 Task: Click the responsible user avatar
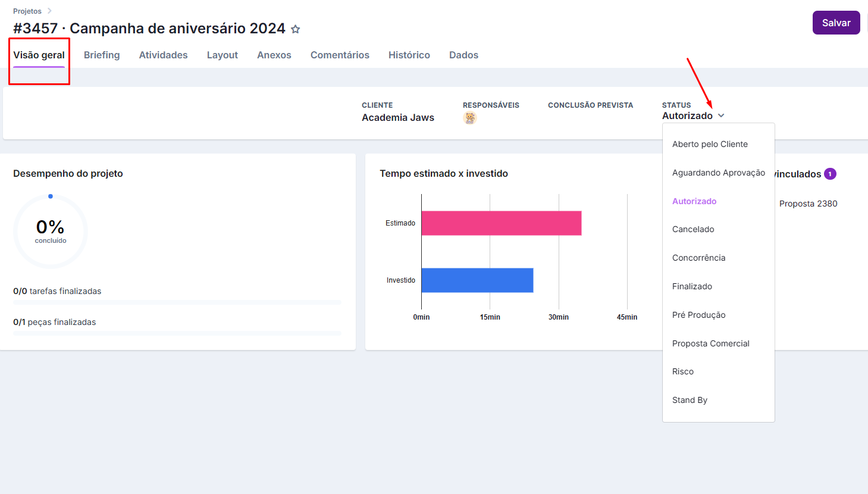pos(470,118)
